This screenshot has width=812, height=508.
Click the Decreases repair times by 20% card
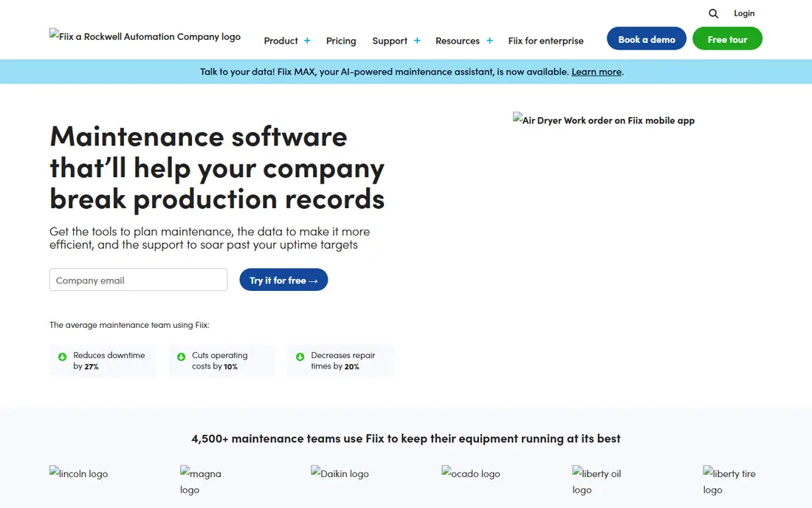(x=340, y=360)
